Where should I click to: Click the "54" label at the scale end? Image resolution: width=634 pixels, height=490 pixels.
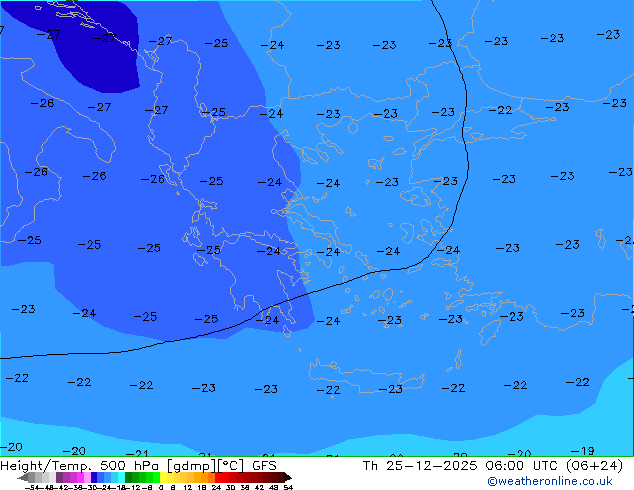288,488
